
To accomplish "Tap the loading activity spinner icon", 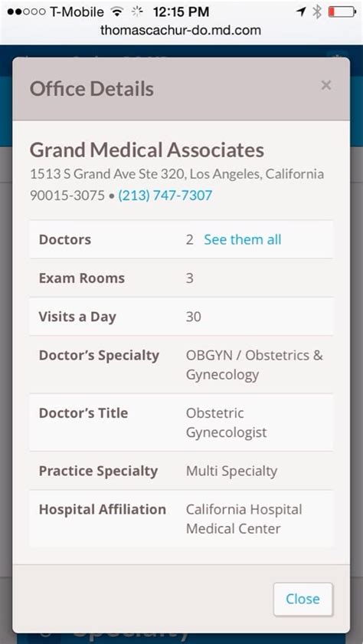I will [137, 12].
